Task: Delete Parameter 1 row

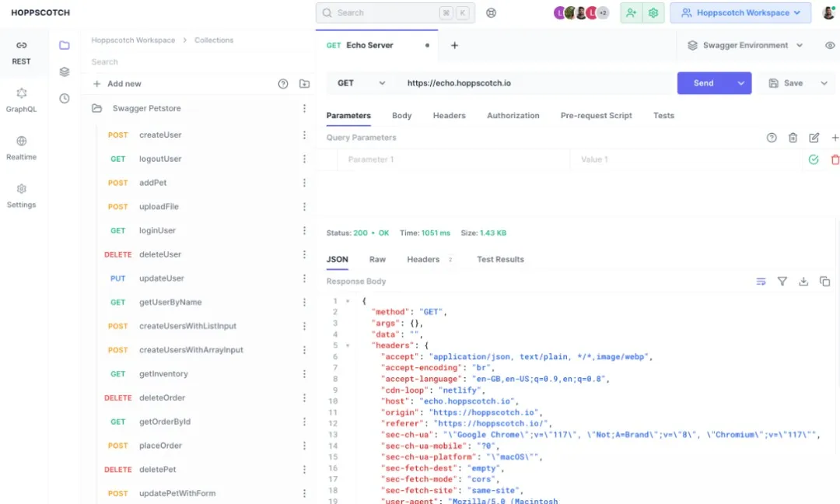Action: [835, 159]
